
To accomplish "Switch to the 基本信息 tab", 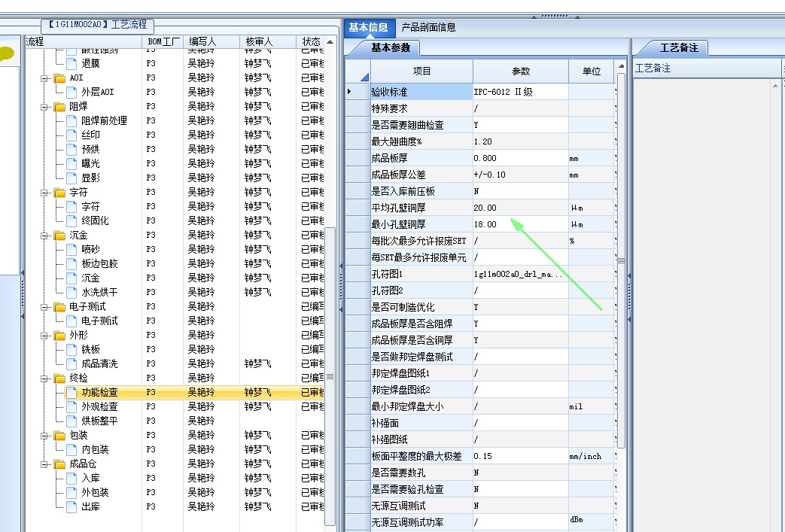I will [369, 28].
